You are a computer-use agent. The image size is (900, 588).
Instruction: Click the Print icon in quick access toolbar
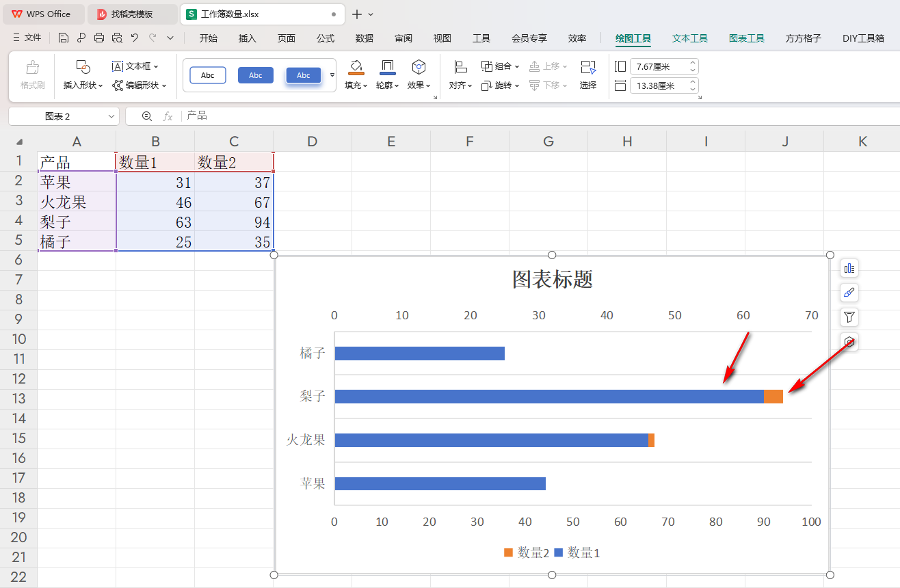[99, 38]
